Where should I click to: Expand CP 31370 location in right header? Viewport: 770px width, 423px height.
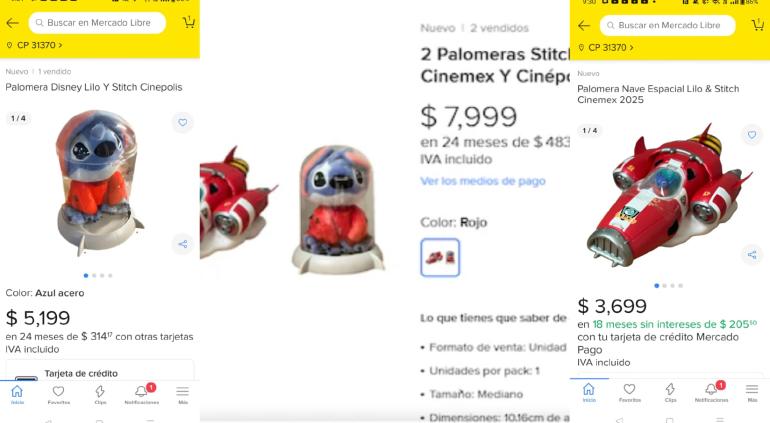[606, 48]
